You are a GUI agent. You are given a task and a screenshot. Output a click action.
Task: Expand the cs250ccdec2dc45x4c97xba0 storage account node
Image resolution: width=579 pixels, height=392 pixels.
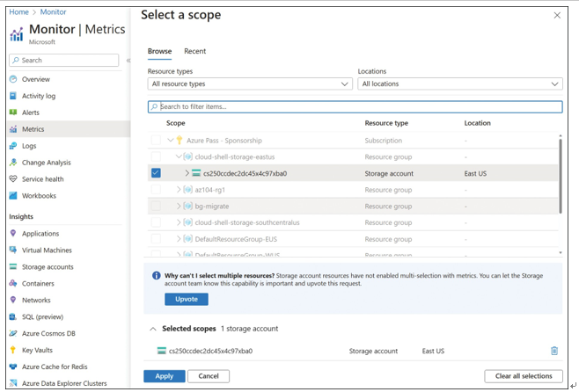(x=187, y=173)
